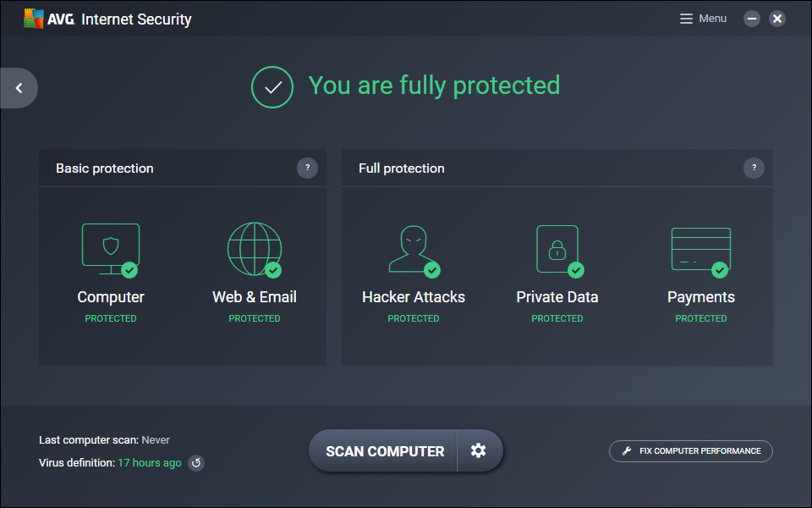812x508 pixels.
Task: Close the AVG Internet Security window
Action: [777, 19]
